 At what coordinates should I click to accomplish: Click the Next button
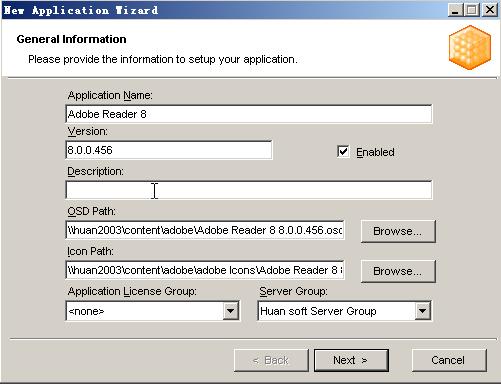tap(351, 360)
